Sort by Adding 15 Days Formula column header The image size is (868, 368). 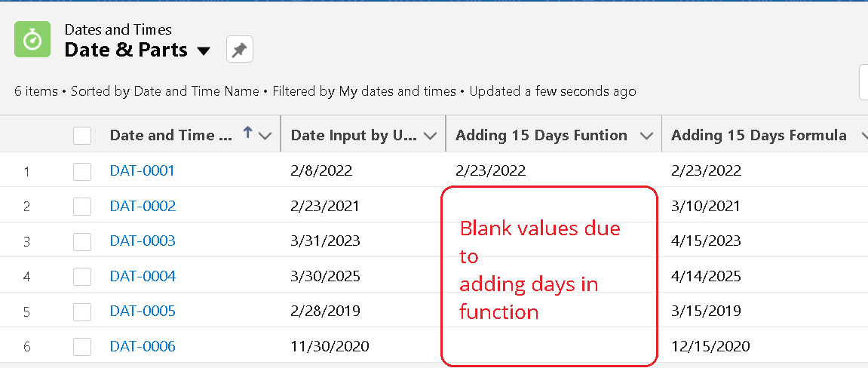759,136
